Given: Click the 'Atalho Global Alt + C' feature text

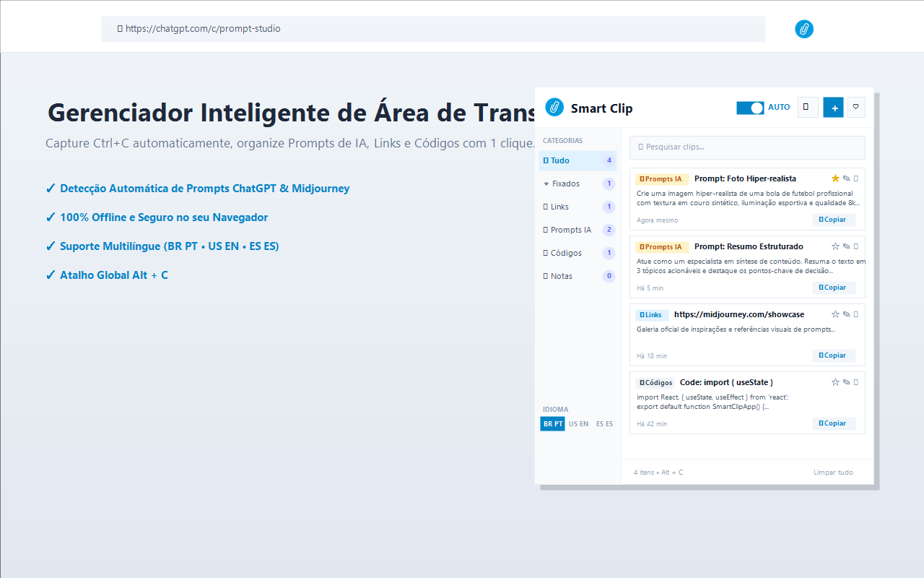Looking at the screenshot, I should click(x=113, y=275).
